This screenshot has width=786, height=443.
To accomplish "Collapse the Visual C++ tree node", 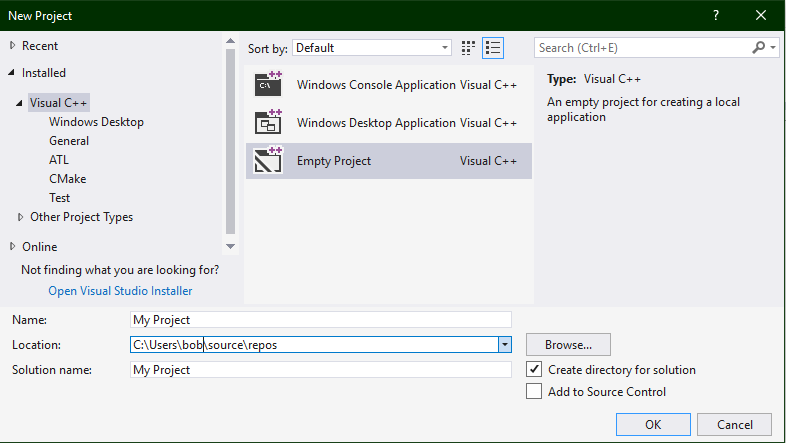I will tap(20, 103).
